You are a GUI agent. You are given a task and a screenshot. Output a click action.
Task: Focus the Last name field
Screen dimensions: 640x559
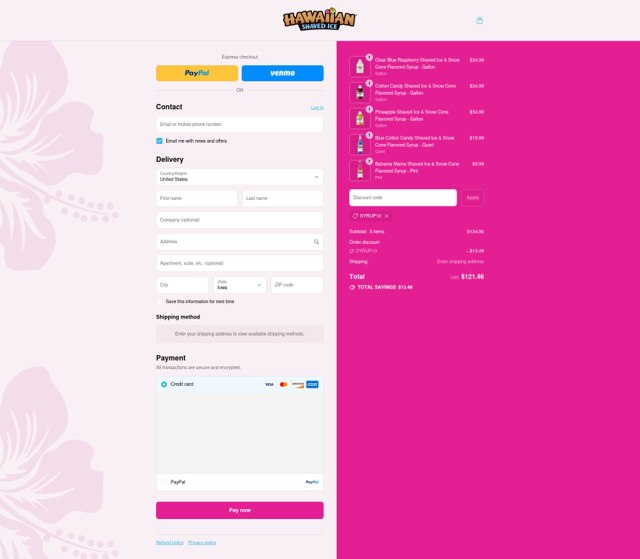coord(282,198)
